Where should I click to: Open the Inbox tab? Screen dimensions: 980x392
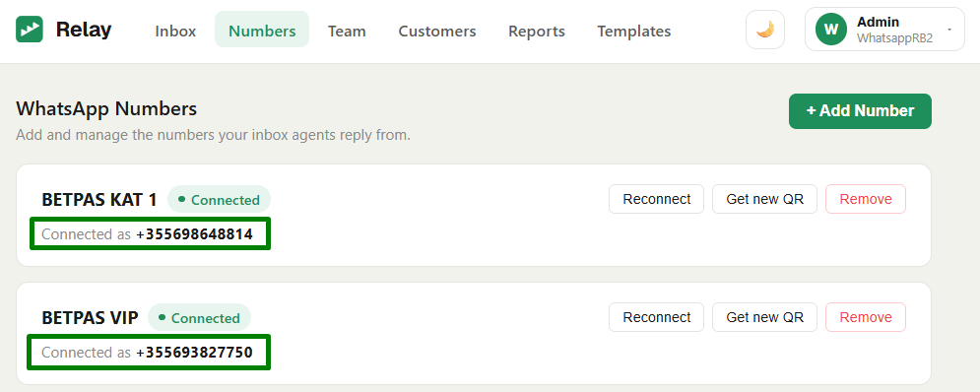pos(175,31)
